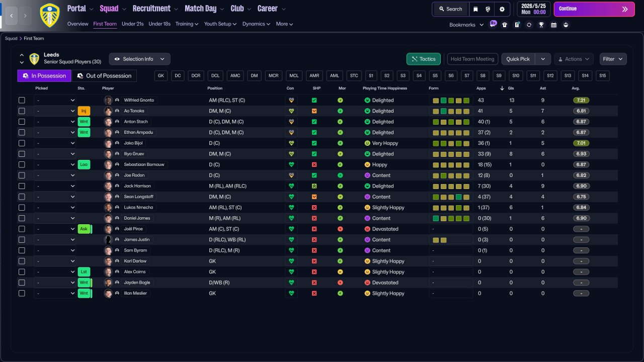Open the bookmark icon next to Search

(x=476, y=9)
